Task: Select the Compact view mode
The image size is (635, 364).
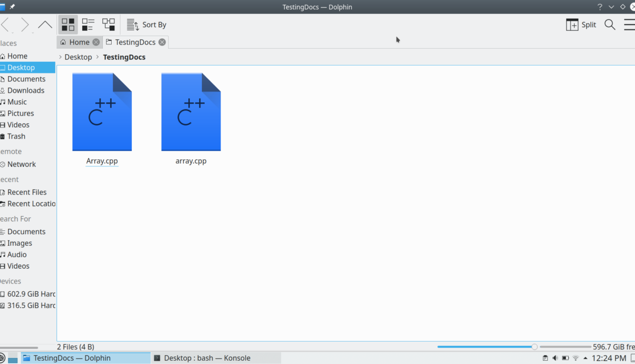Action: [88, 24]
